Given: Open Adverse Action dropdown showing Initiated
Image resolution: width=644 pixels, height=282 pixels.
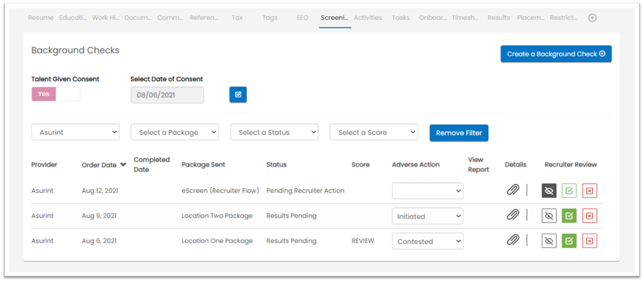Looking at the screenshot, I should point(427,216).
